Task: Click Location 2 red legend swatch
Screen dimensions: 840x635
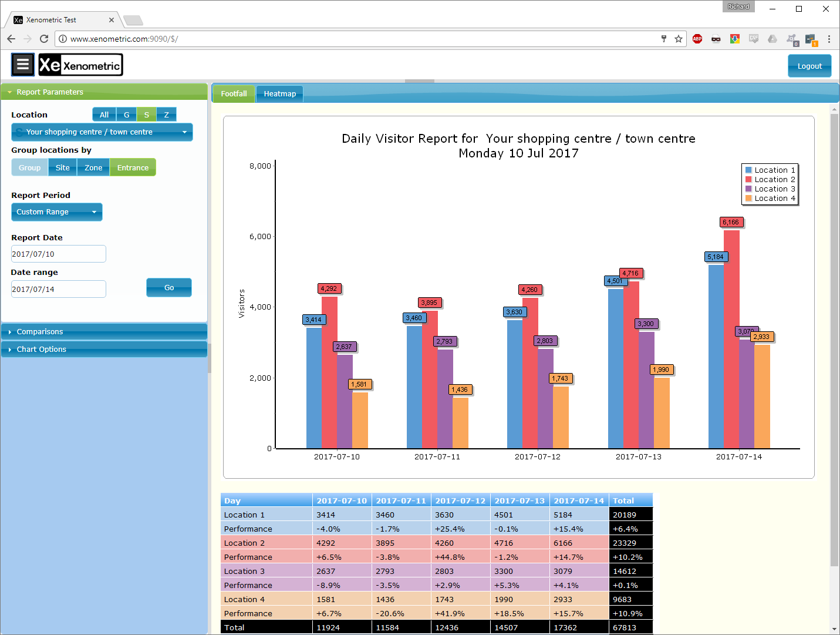Action: pos(748,180)
